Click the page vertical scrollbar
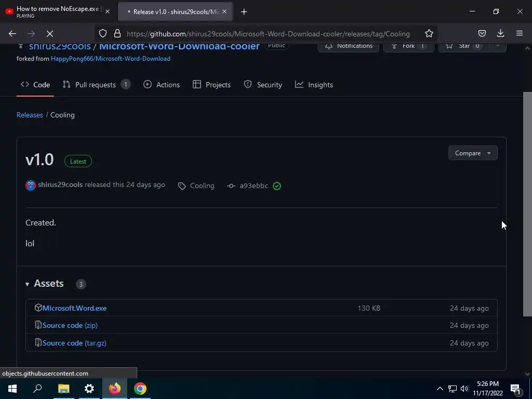The width and height of the screenshot is (532, 399). pos(527,204)
